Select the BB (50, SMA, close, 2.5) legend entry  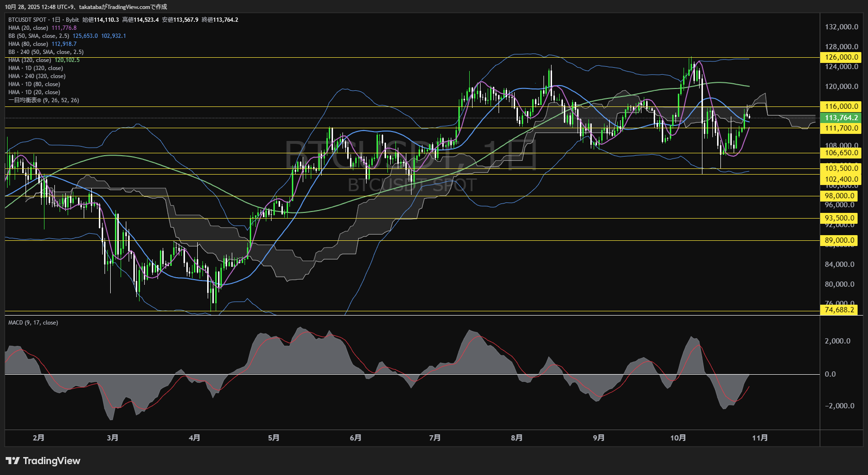(x=39, y=36)
